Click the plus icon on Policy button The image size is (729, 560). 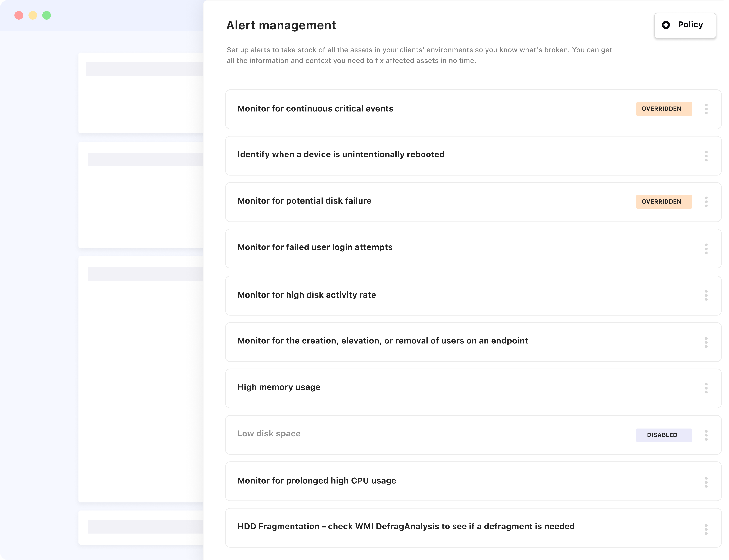click(666, 25)
